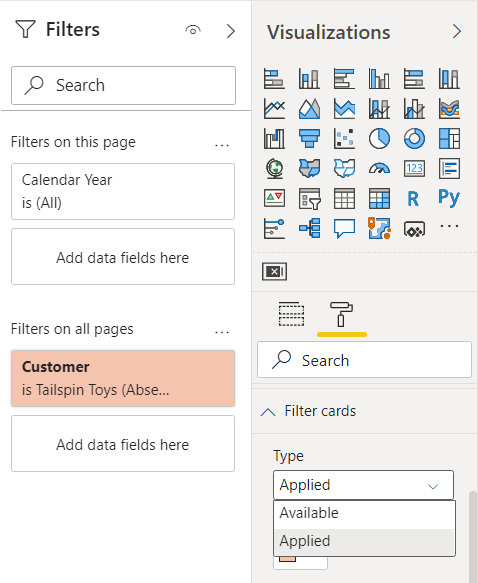Collapse the Visualizations pane chevron
Image resolution: width=478 pixels, height=583 pixels.
pyautogui.click(x=456, y=31)
